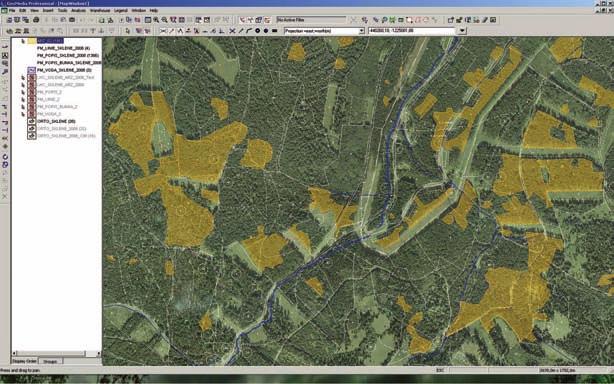Open the Legend menu
Image resolution: width=614 pixels, height=384 pixels.
coord(121,11)
